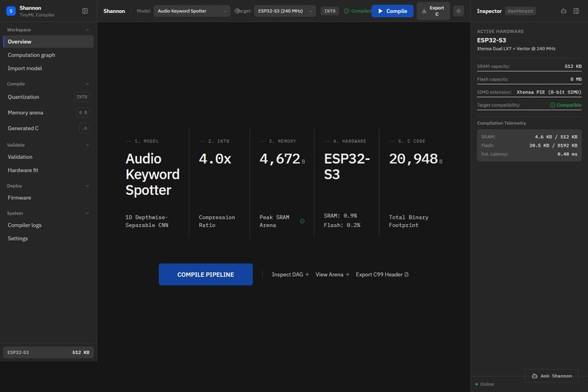The image size is (588, 392).
Task: Open Computation graph
Action: [x=48, y=55]
